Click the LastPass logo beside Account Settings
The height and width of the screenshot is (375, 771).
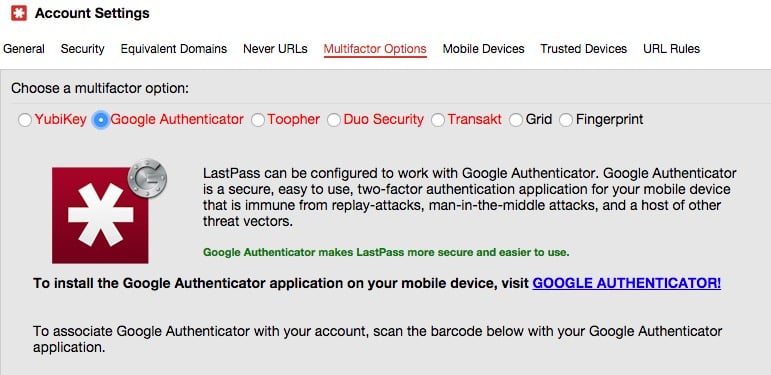point(19,13)
